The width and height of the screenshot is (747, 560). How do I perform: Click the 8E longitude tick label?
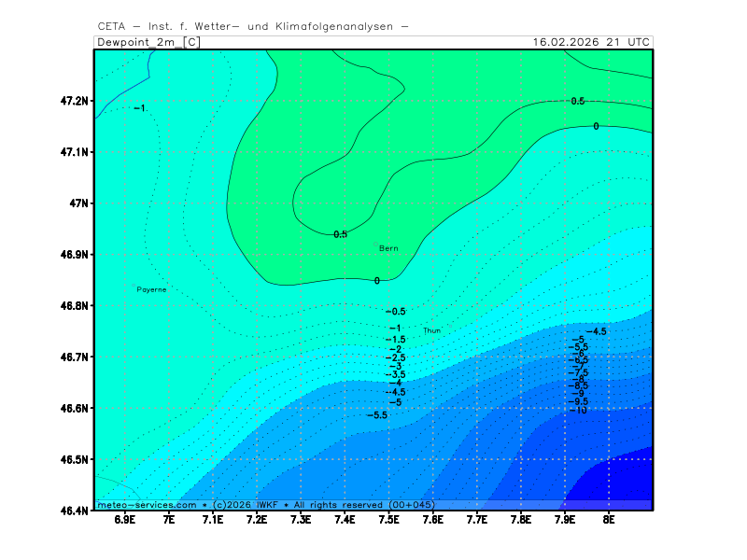(609, 519)
